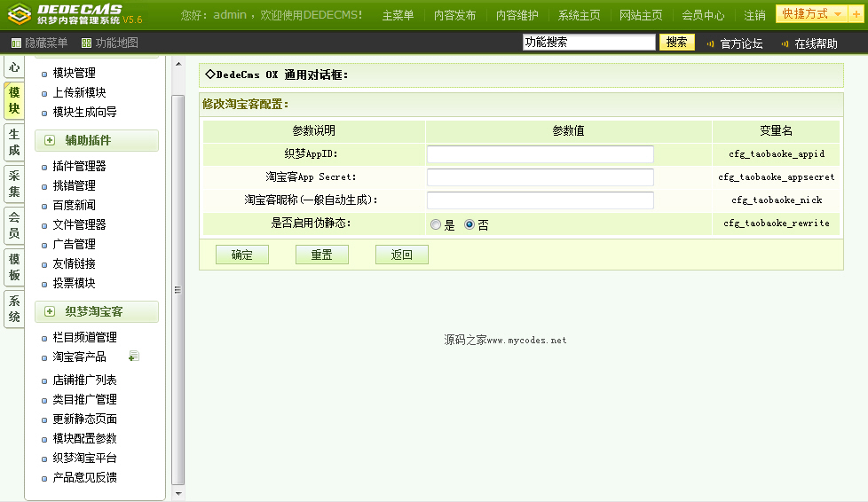Go to 网站主页

[x=641, y=15]
